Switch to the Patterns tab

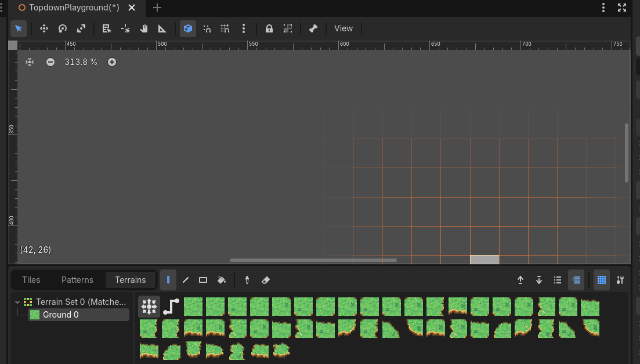[x=77, y=280]
